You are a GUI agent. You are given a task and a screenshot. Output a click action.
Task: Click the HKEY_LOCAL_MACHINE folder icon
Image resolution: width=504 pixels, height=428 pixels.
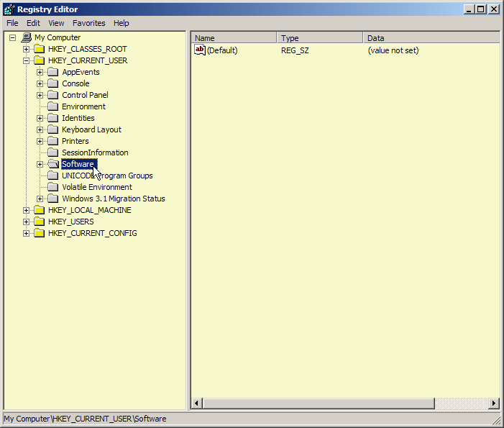(40, 210)
